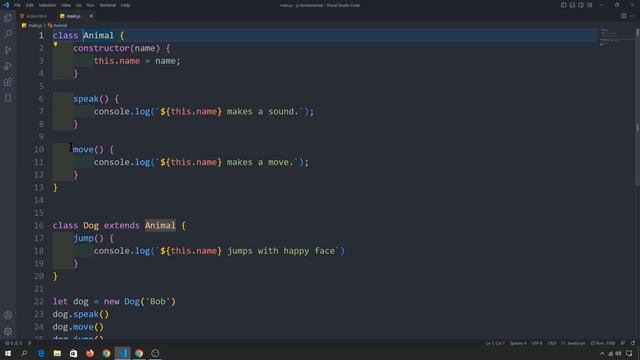
Task: Click the Ln 1, Col 7 cursor position
Action: 495,343
